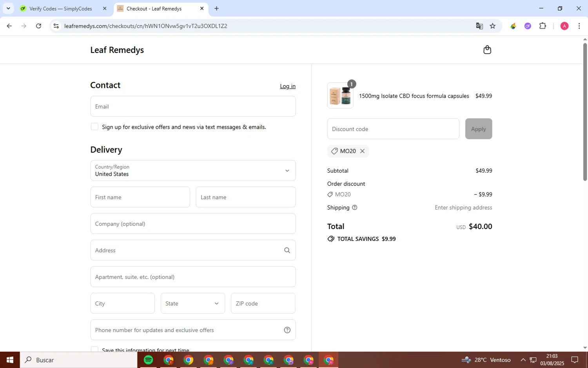Remove the MO20 discount code tag
This screenshot has height=368, width=588.
tap(362, 151)
